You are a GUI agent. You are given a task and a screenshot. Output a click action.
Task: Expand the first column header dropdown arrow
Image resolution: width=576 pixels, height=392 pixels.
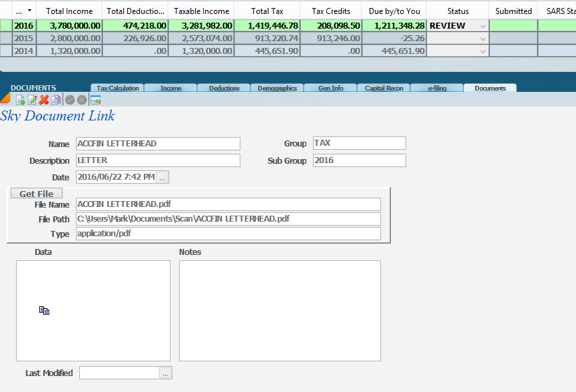29,11
